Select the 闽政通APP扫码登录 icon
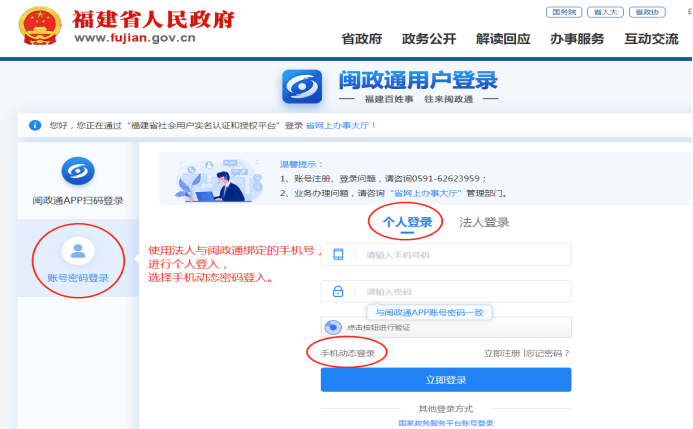This screenshot has height=429, width=693. coord(77,172)
